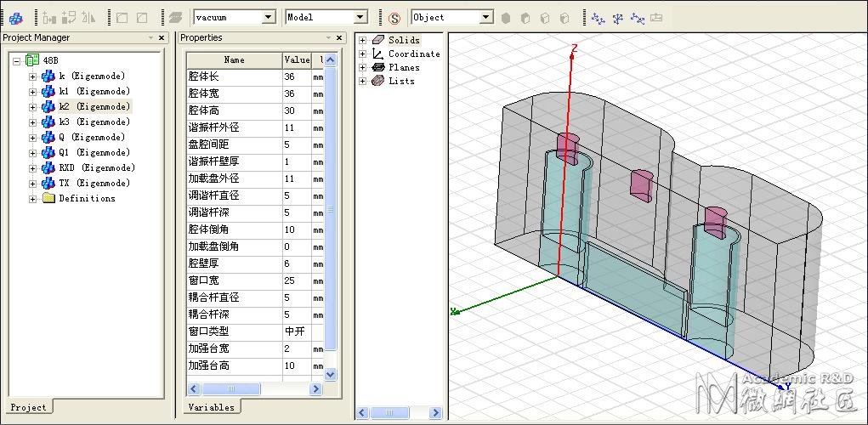Screen dimensions: 868x425
Task: Expand the RXD (Eigenmode) node
Action: (32, 168)
